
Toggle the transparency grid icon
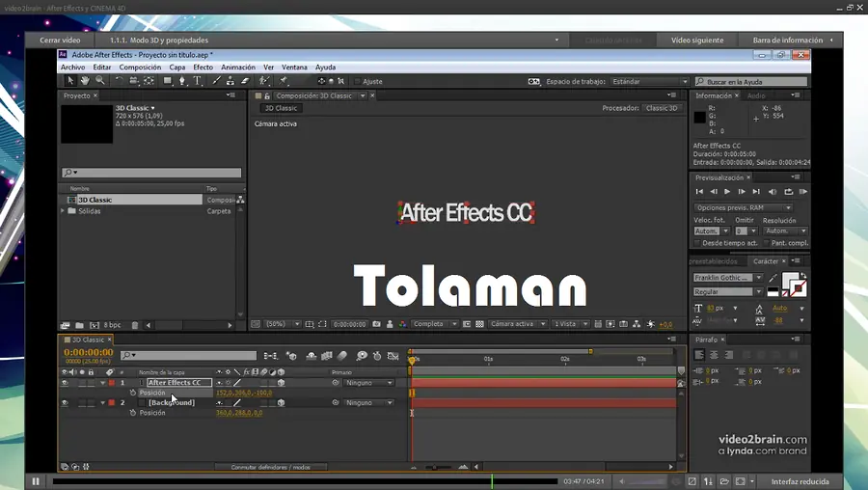point(480,324)
